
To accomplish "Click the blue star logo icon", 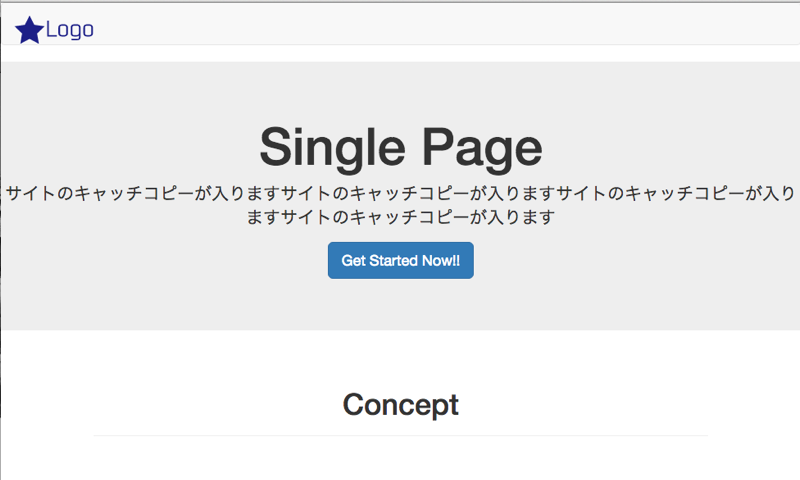I will coord(29,30).
